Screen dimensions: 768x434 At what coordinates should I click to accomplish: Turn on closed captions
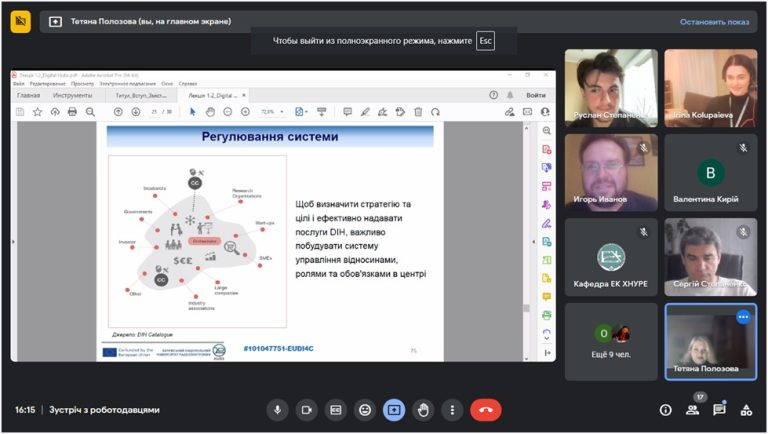[336, 410]
